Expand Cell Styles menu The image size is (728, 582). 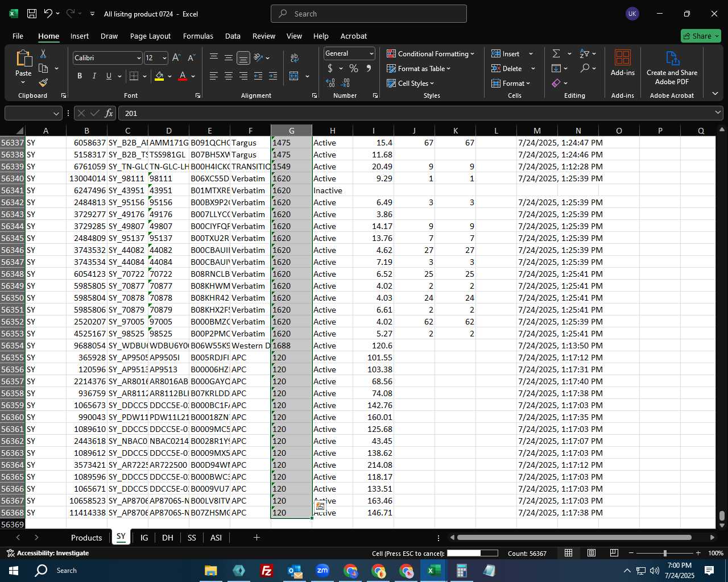coord(410,83)
